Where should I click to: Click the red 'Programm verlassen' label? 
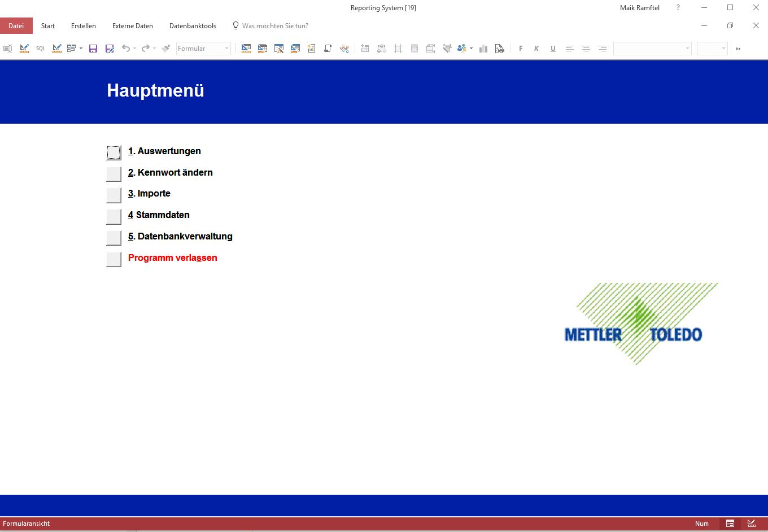point(173,258)
